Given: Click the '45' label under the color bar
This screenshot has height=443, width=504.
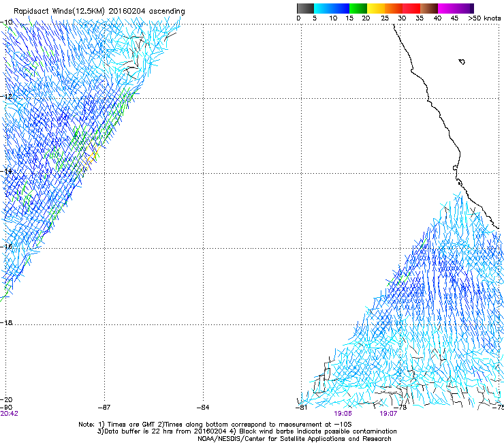Looking at the screenshot, I should tap(454, 18).
